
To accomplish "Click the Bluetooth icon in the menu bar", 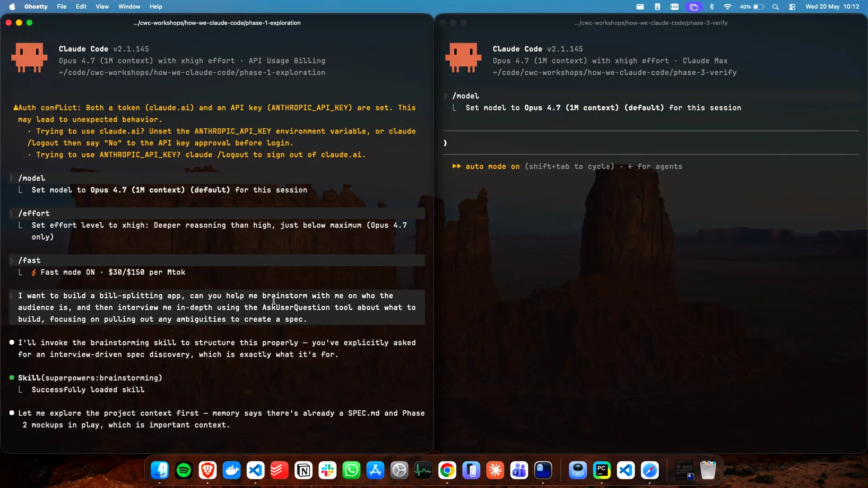I will tap(712, 7).
